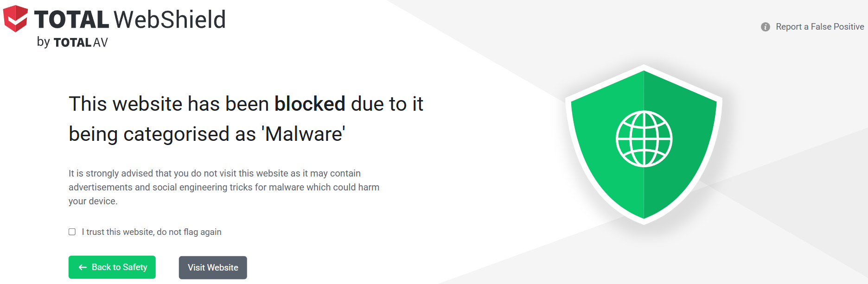Tick the 'I trust this website' checkbox
This screenshot has height=284, width=868.
click(72, 232)
